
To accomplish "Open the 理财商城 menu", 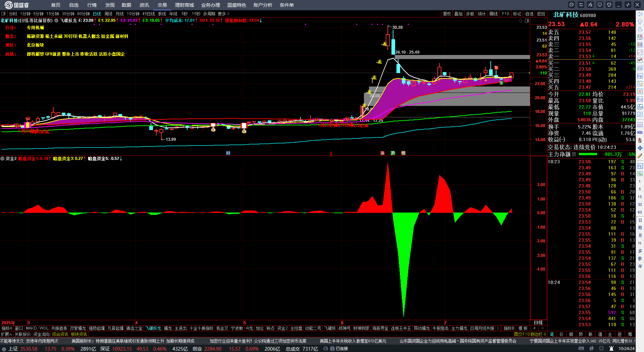I will point(184,5).
